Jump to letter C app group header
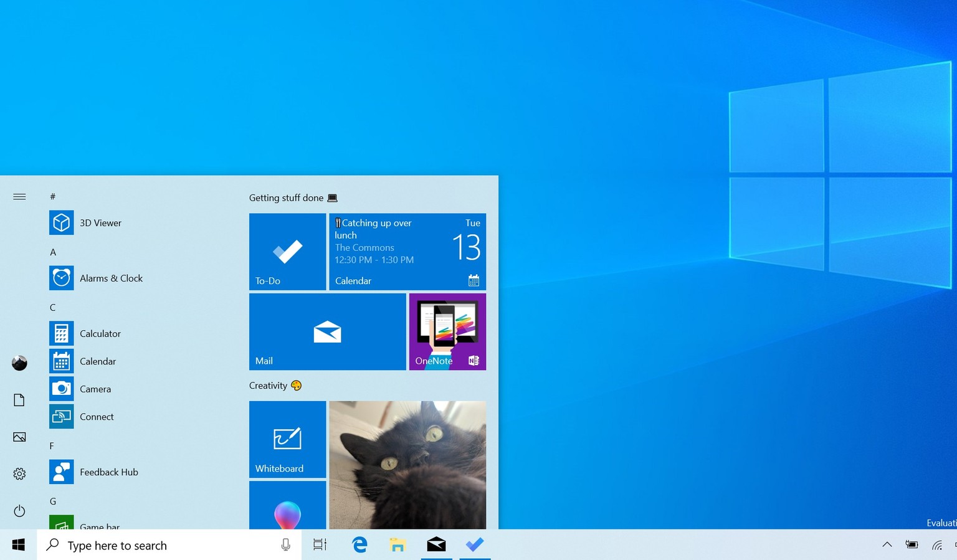 53,308
